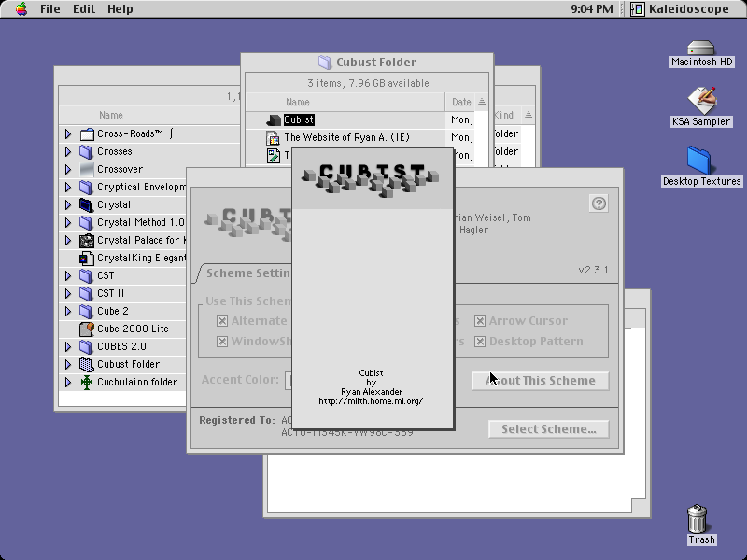Open the File menu
The height and width of the screenshot is (560, 747).
(x=50, y=9)
